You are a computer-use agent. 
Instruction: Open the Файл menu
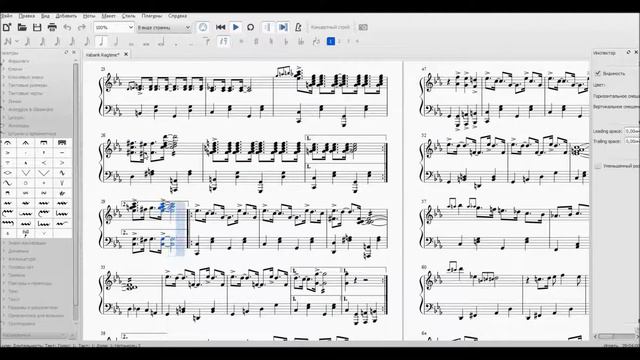[x=7, y=16]
